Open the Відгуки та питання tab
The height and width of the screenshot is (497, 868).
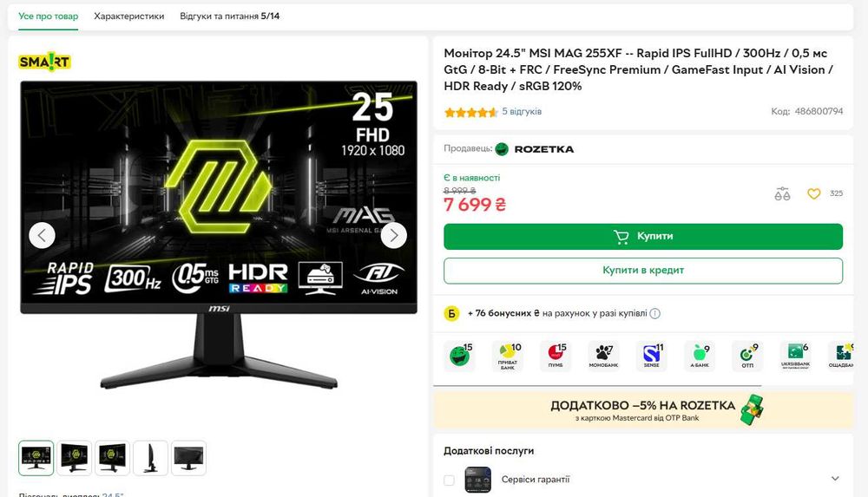230,16
